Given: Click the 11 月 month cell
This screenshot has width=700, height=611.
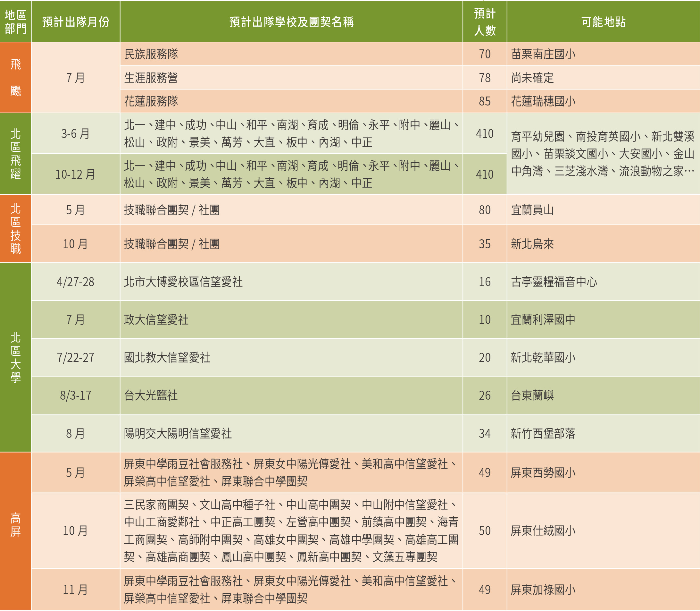Looking at the screenshot, I should click(76, 590).
